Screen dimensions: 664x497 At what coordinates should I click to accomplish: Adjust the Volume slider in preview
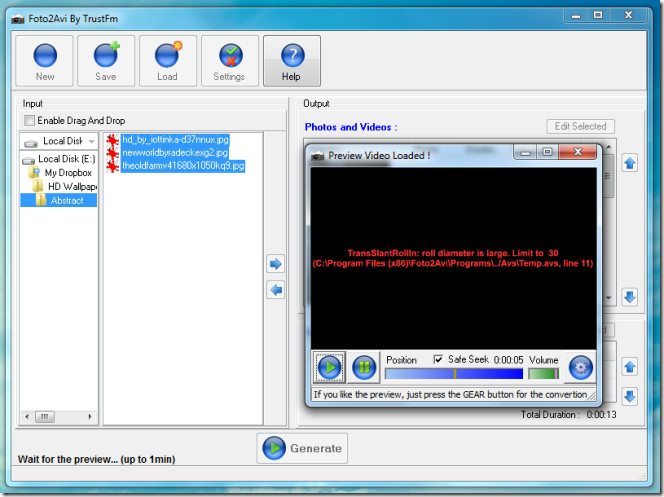click(x=544, y=374)
